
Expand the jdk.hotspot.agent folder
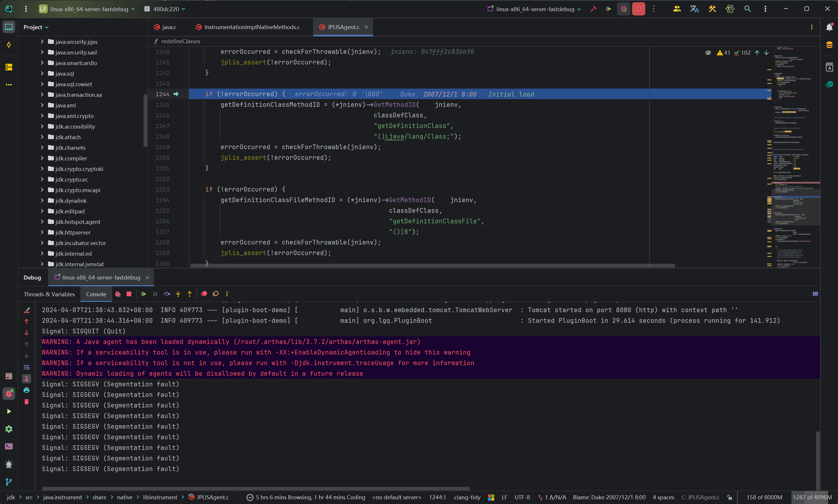42,222
